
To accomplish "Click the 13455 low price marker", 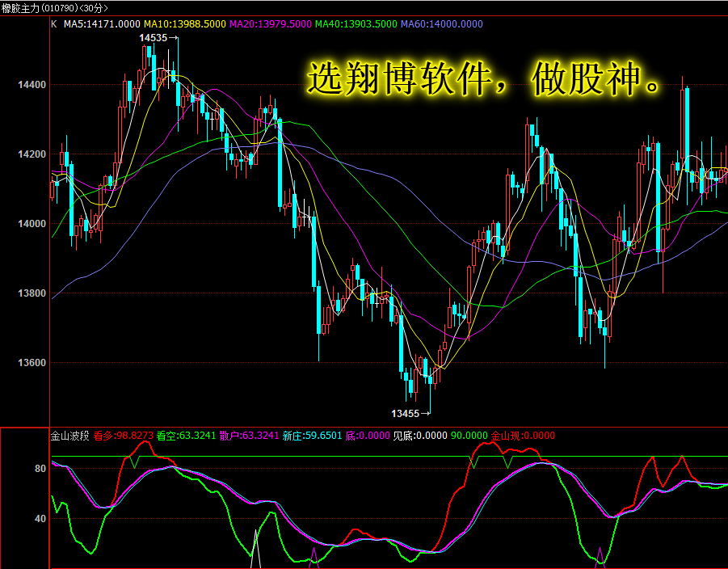I will pos(410,413).
